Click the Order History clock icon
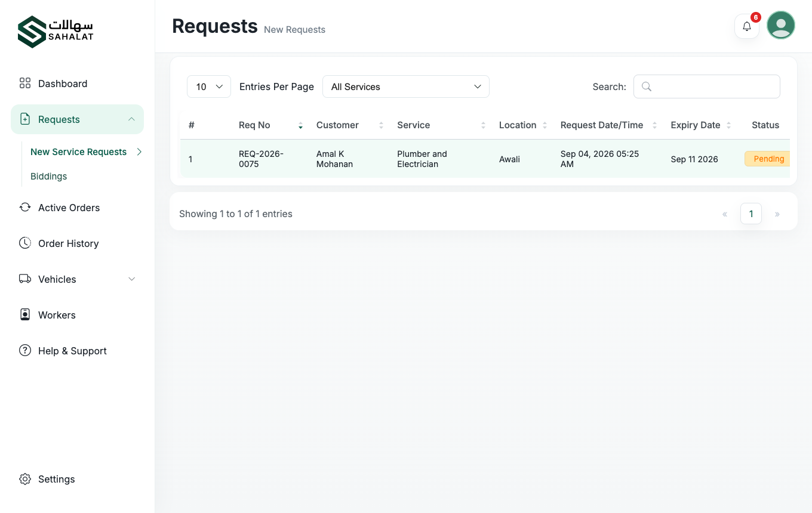Screen dimensions: 812x513 coord(25,243)
